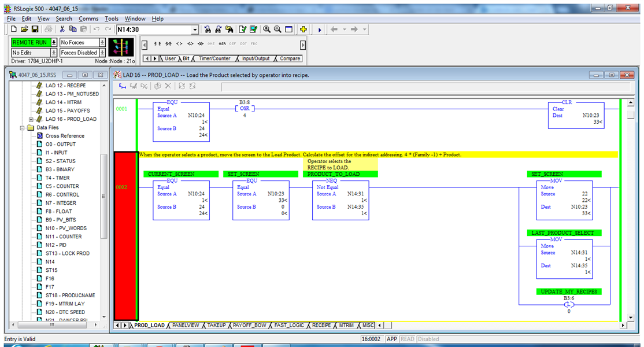Collapse the Data Files folder
Image resolution: width=644 pixels, height=347 pixels.
pyautogui.click(x=23, y=127)
